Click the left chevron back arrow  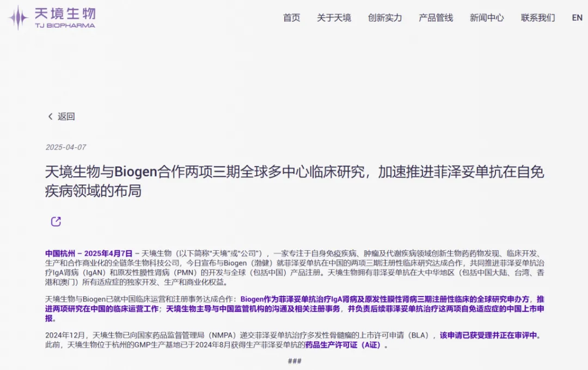click(x=50, y=116)
